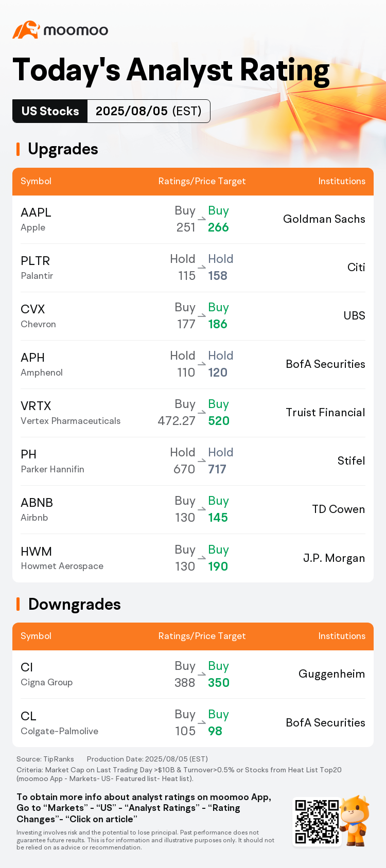Click the Symbol header in Upgrades table
The width and height of the screenshot is (386, 868).
[x=36, y=181]
